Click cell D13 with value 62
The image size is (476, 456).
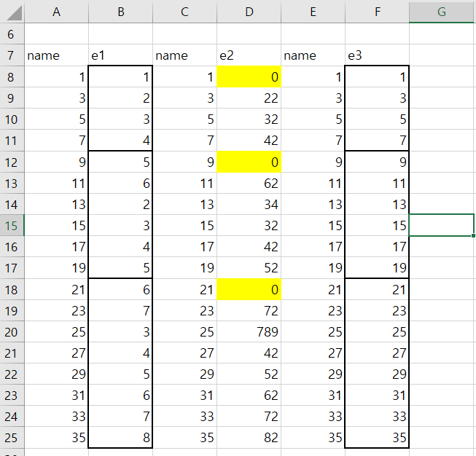point(249,184)
